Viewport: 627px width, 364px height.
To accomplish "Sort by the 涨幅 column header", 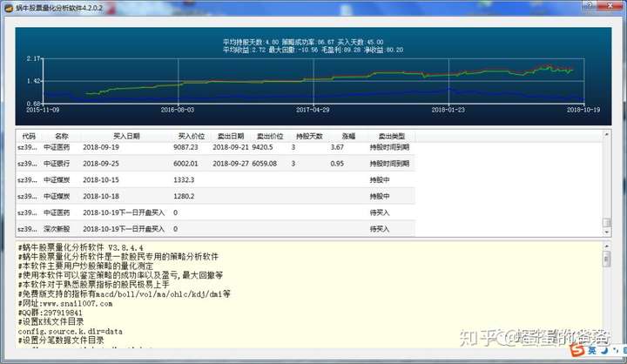I will (x=348, y=136).
